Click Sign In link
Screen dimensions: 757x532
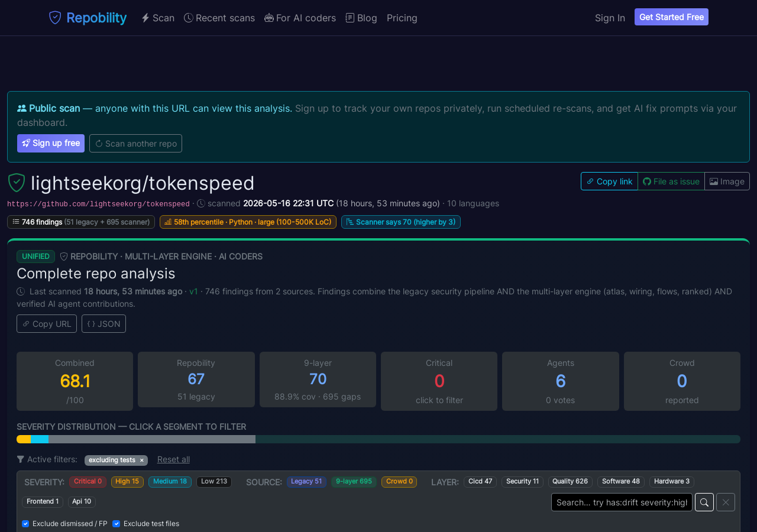point(610,18)
